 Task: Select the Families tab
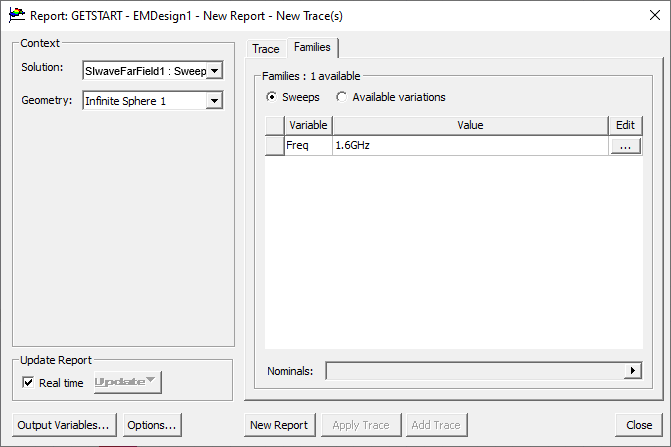(x=312, y=47)
